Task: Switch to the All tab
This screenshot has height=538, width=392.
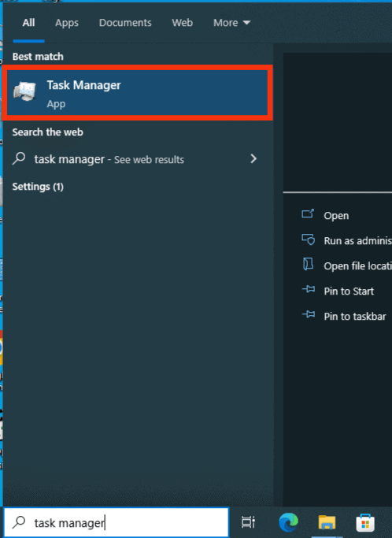Action: tap(28, 23)
